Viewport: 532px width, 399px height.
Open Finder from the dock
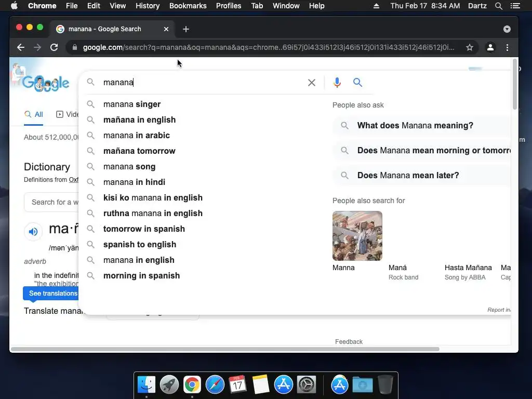pos(147,385)
